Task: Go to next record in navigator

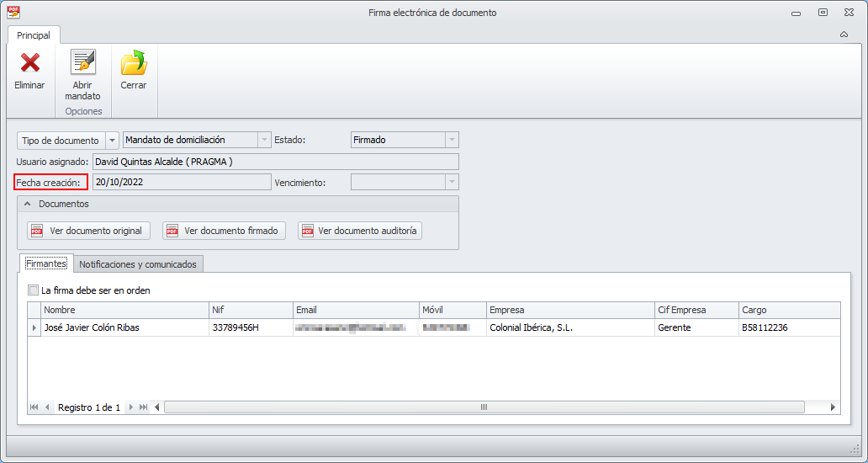Action: tap(130, 407)
